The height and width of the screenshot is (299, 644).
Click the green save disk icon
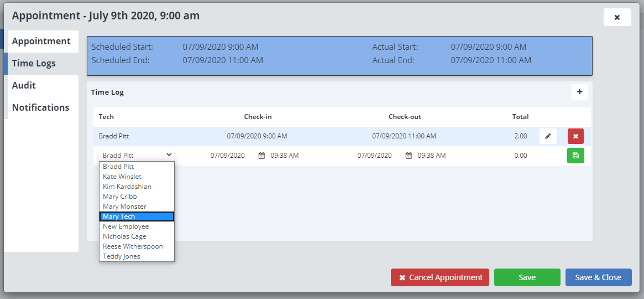coord(575,156)
